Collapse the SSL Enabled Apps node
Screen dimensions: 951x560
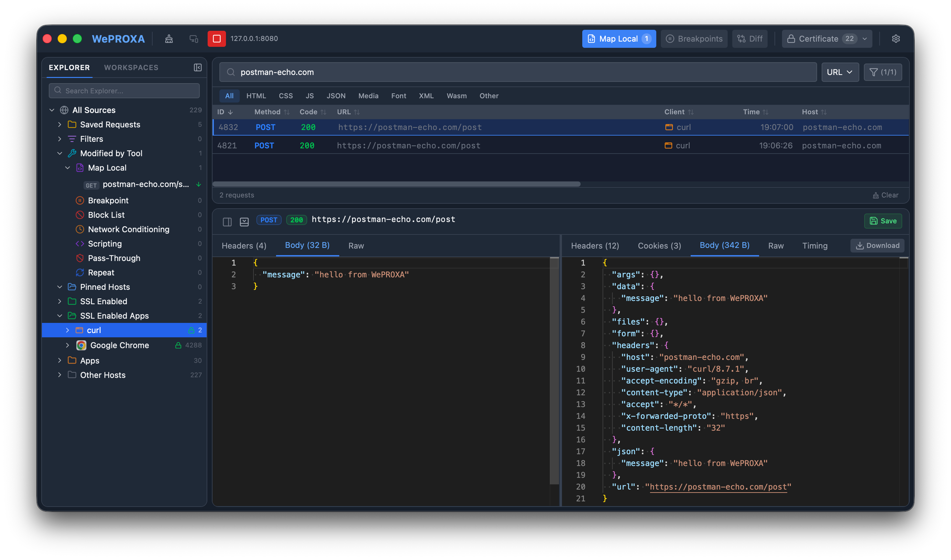60,316
